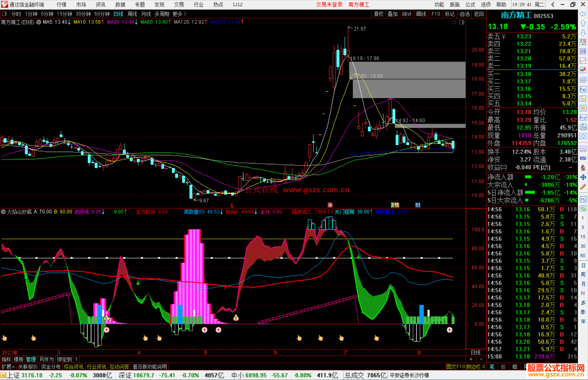The image size is (588, 380).
Task: Open the F10 company info sidebar icon
Action: click(x=583, y=89)
